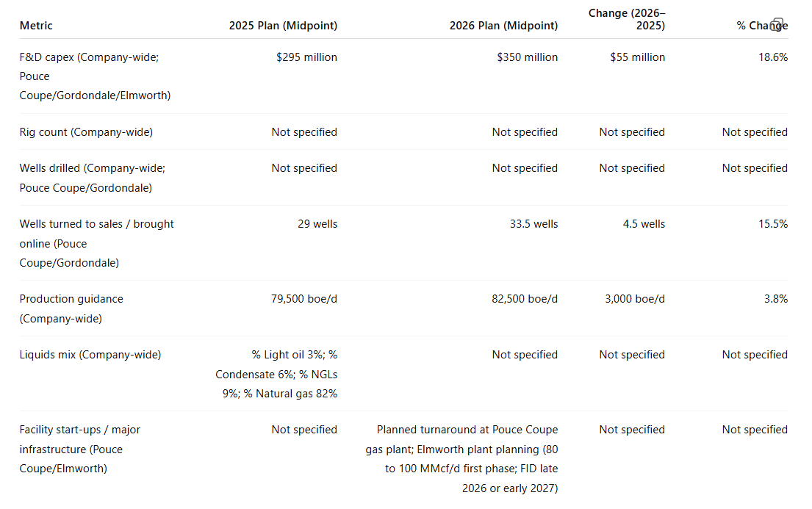
Task: Select the Rig count (Company-wide) row label
Action: 86,132
